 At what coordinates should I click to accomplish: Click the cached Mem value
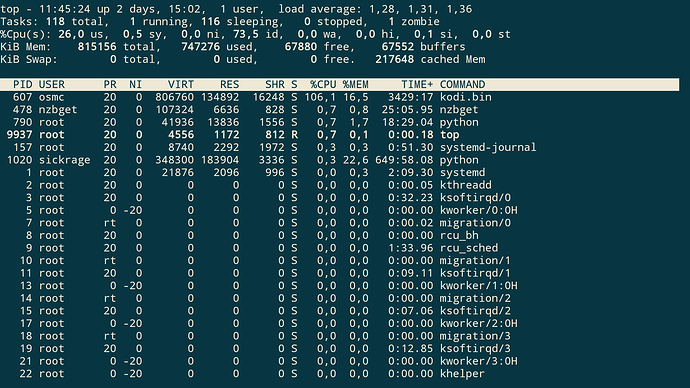click(394, 59)
